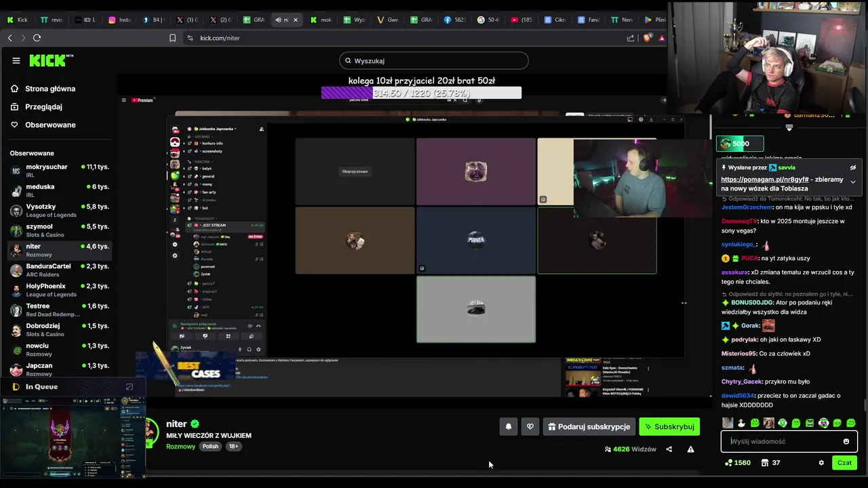Screen dimensions: 868x488
Task: Open HolyPhoenix channel in followed list
Action: 60,289
